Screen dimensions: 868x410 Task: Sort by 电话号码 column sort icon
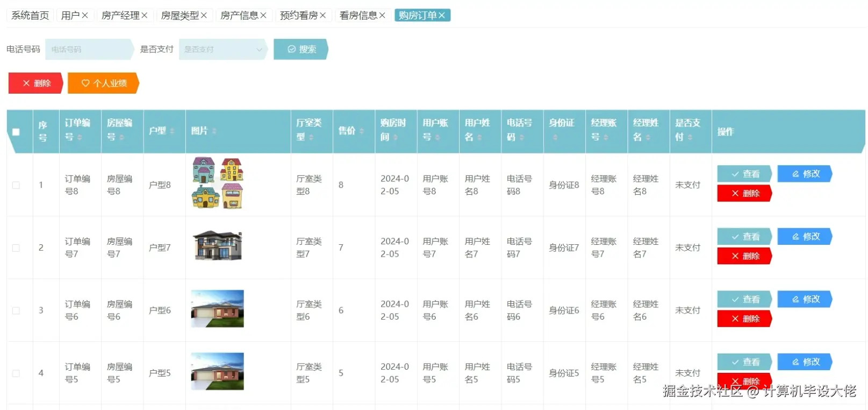coord(521,137)
